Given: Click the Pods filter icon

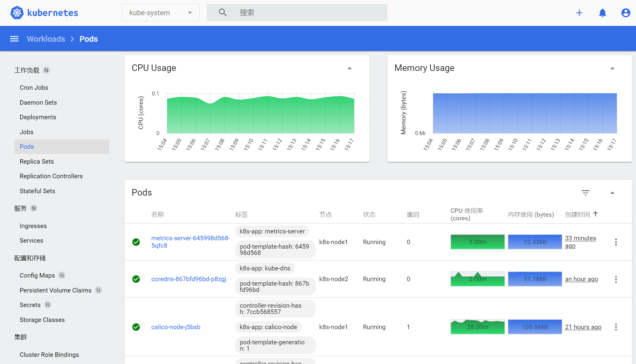Looking at the screenshot, I should (x=585, y=193).
